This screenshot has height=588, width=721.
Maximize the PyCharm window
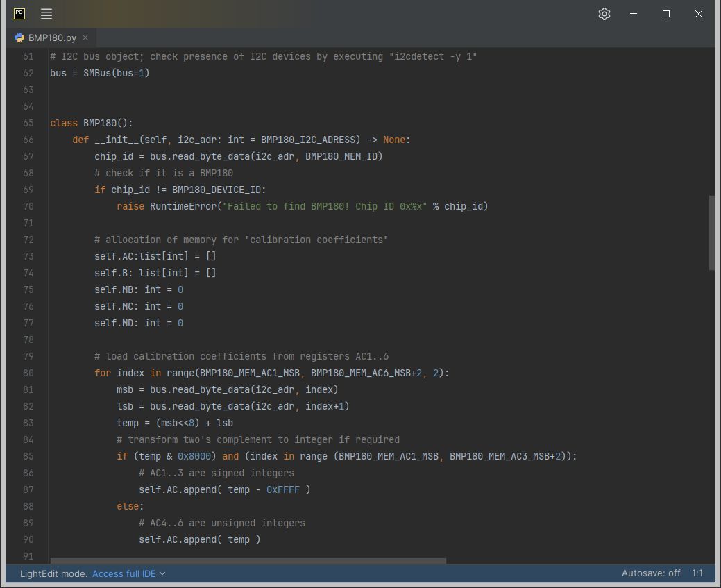pos(666,14)
